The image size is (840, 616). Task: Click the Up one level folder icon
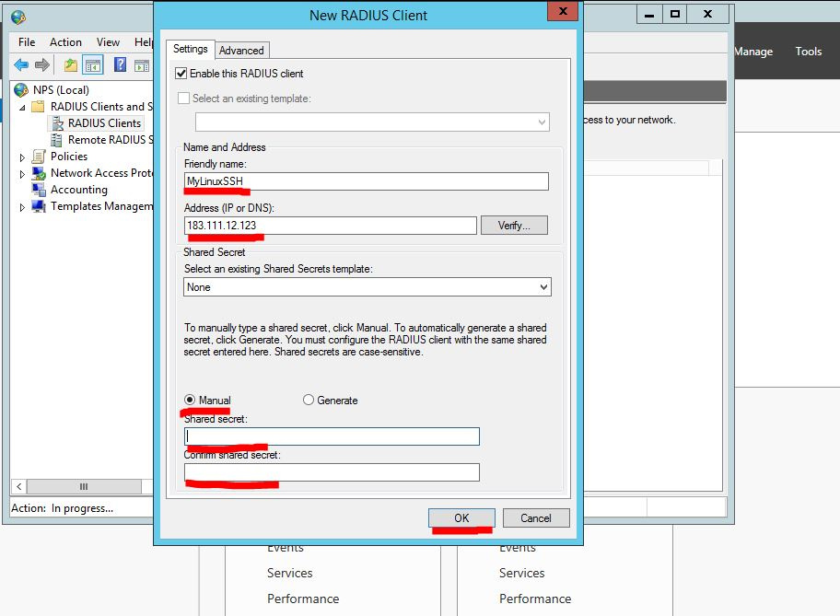(x=70, y=65)
